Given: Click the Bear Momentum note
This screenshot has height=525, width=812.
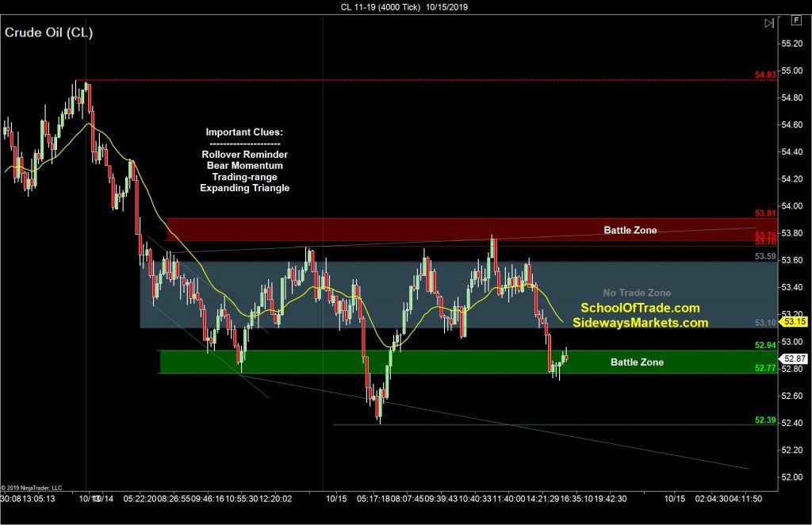Looking at the screenshot, I should tap(245, 166).
